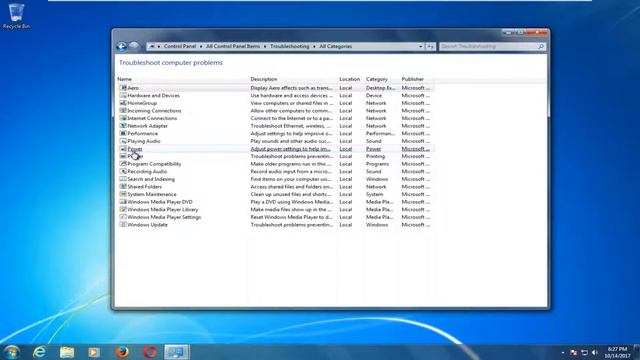The image size is (640, 360).
Task: Launch Firefox from the taskbar
Action: pos(122,352)
